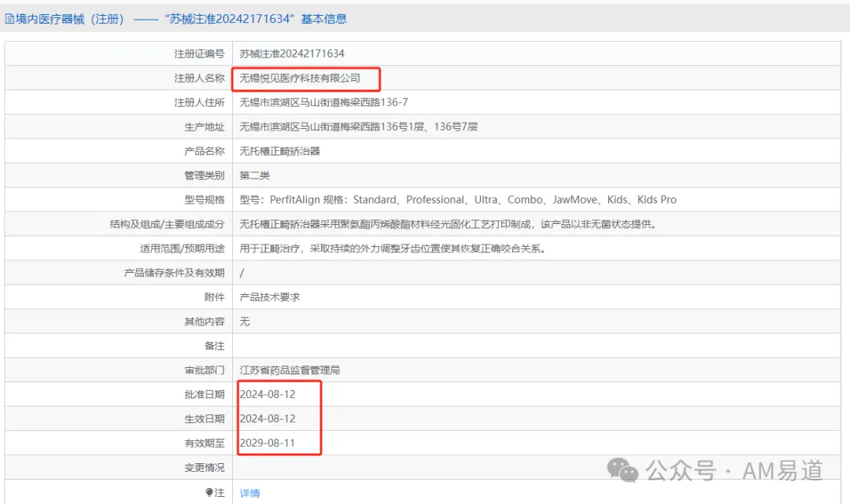Click effective date 2024-08-12 beside 生效日期
Image resolution: width=850 pixels, height=504 pixels.
pyautogui.click(x=268, y=419)
